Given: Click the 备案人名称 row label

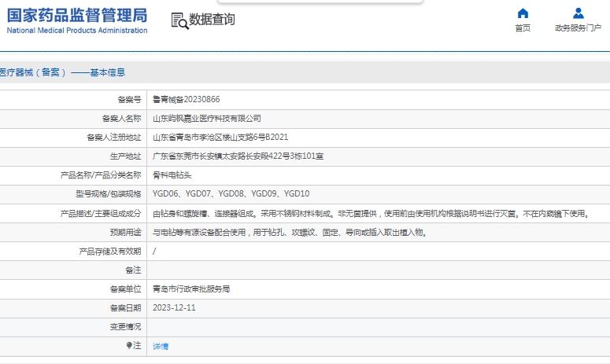Looking at the screenshot, I should click(x=122, y=119).
